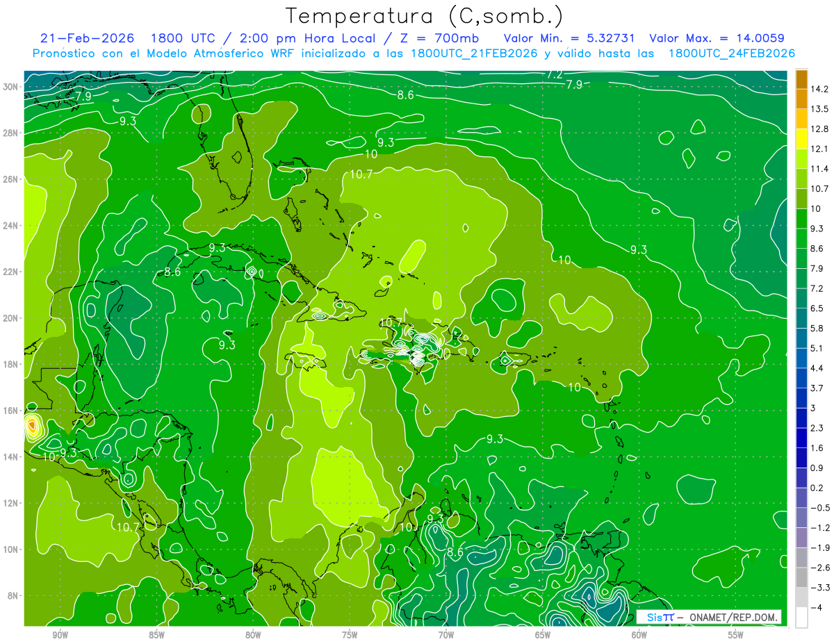Click the "90W" longitude axis label
This screenshot has width=834, height=644.
(60, 635)
